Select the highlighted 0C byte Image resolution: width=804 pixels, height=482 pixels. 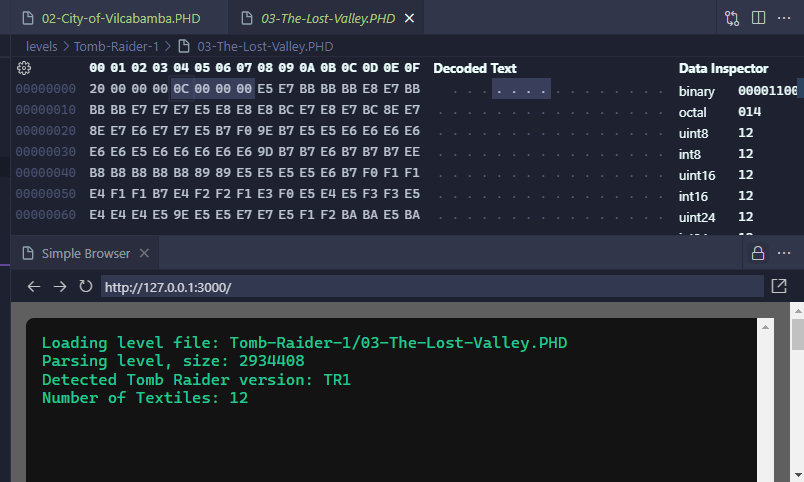(181, 89)
